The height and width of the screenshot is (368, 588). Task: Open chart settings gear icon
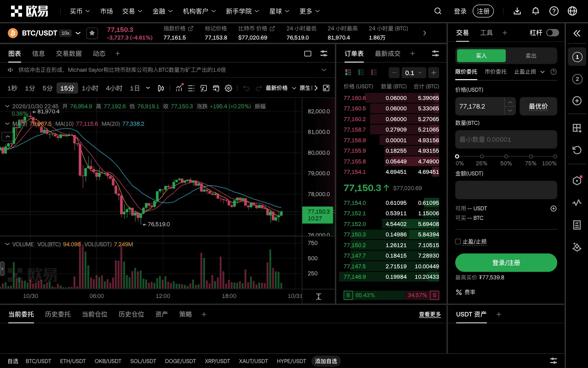click(228, 88)
